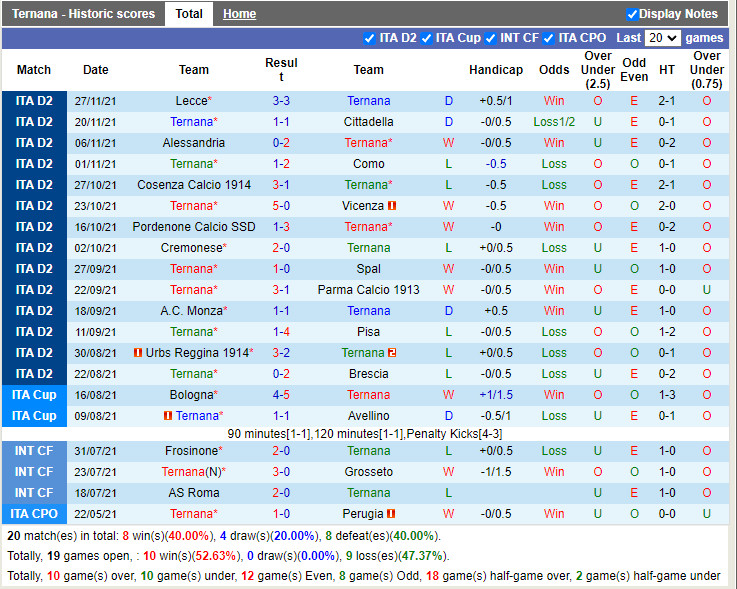Open the Last 20 games dropdown
737x589 pixels.
[662, 38]
